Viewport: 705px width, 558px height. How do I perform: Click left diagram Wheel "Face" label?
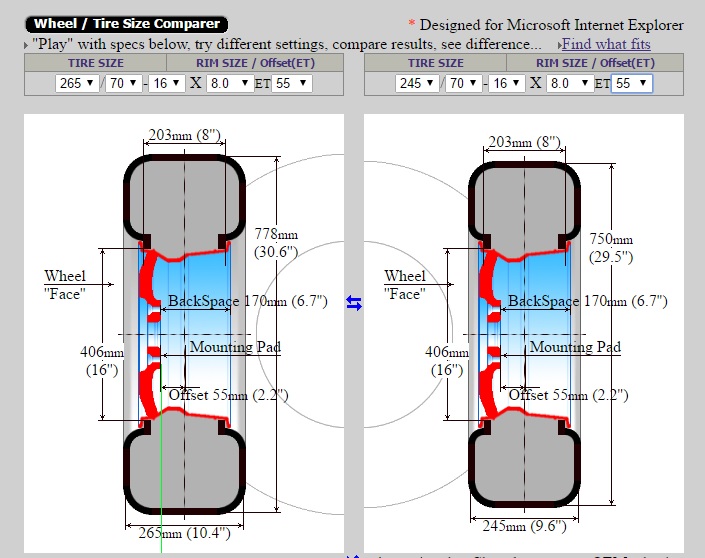click(65, 285)
